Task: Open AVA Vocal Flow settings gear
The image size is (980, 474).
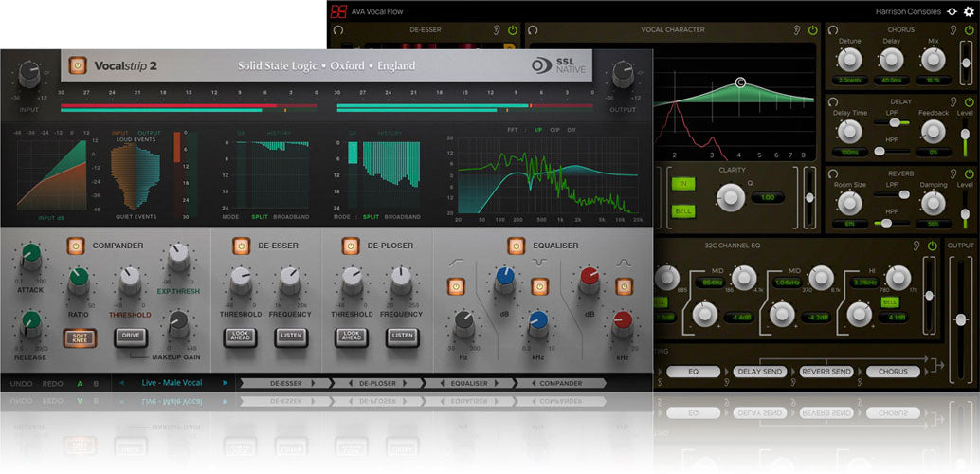Action: click(x=968, y=11)
